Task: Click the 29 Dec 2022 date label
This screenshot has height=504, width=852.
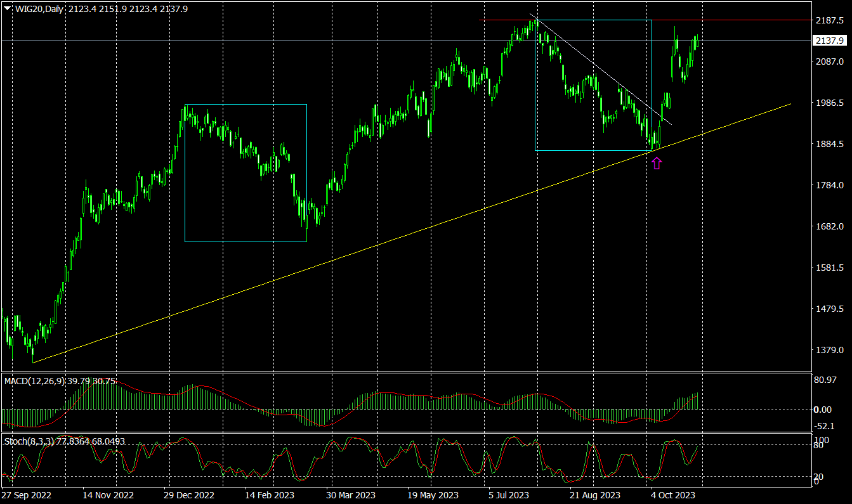Action: tap(190, 495)
